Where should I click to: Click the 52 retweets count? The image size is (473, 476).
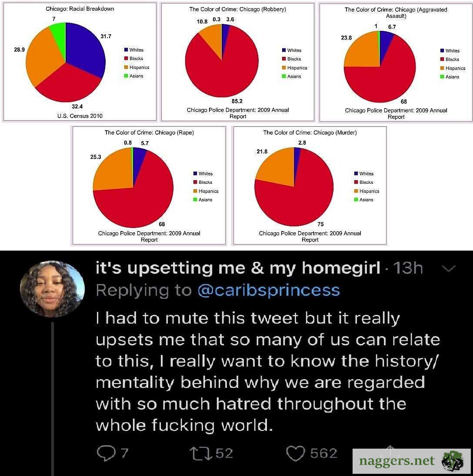point(224,454)
